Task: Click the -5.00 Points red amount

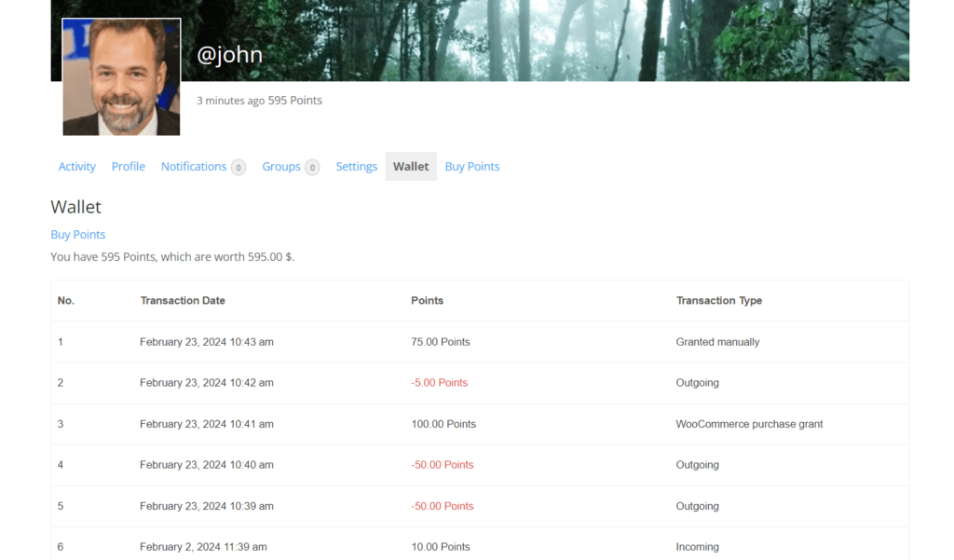Action: pyautogui.click(x=440, y=383)
